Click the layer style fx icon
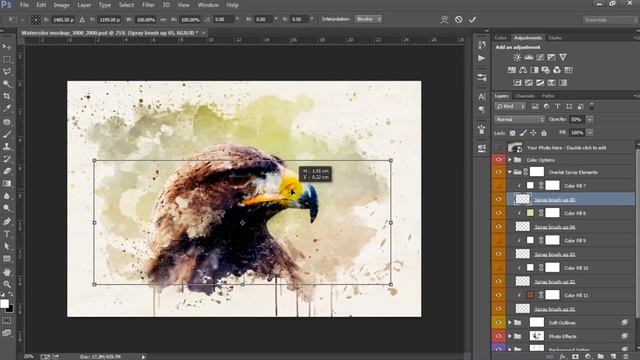The width and height of the screenshot is (640, 360). point(563,356)
